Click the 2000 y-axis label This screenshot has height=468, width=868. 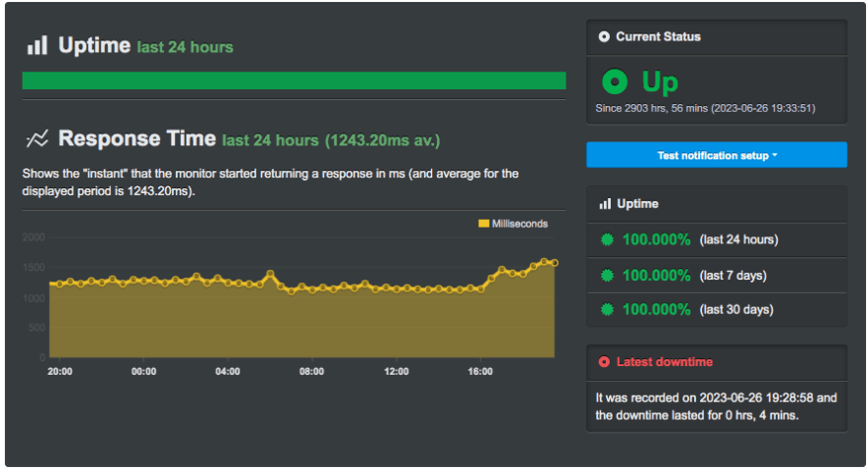pos(33,237)
